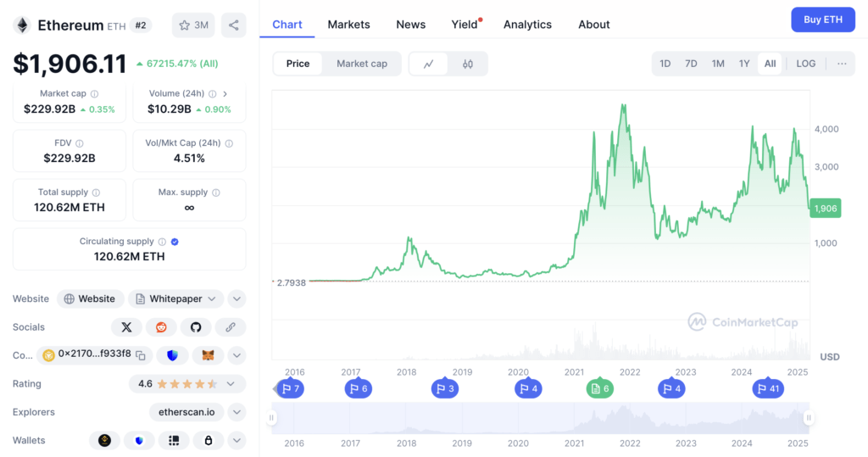
Task: Click the 2017 event marker 6
Action: [359, 389]
